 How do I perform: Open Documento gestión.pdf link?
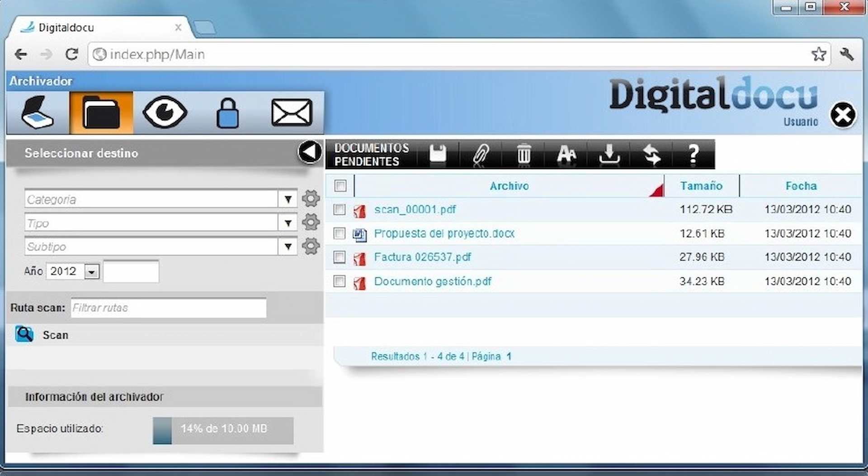click(x=433, y=281)
